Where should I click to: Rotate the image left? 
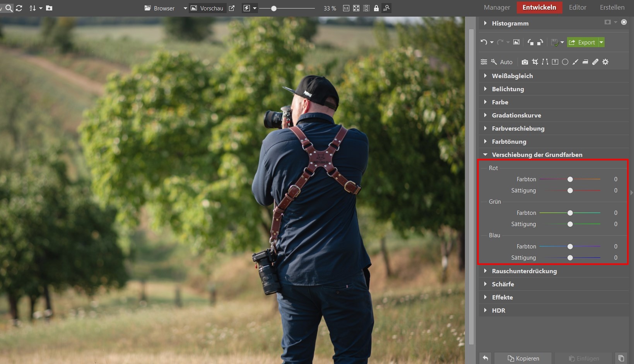pos(530,42)
